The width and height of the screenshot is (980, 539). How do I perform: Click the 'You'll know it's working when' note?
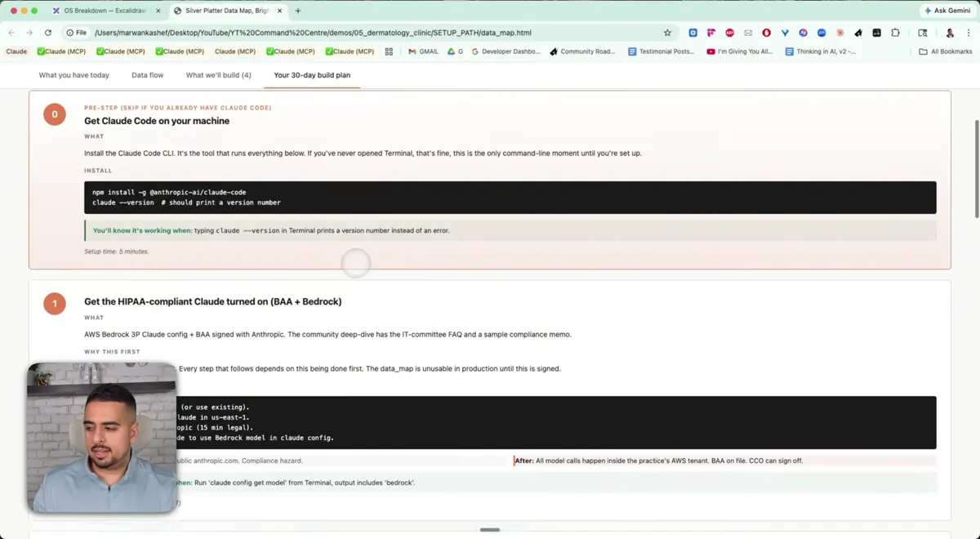click(x=510, y=230)
